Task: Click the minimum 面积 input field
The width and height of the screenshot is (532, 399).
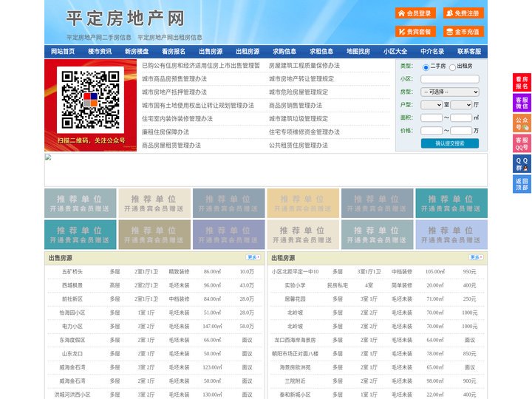Action: 432,117
